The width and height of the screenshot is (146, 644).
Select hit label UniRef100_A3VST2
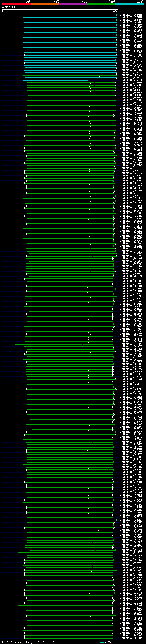pyautogui.click(x=131, y=359)
